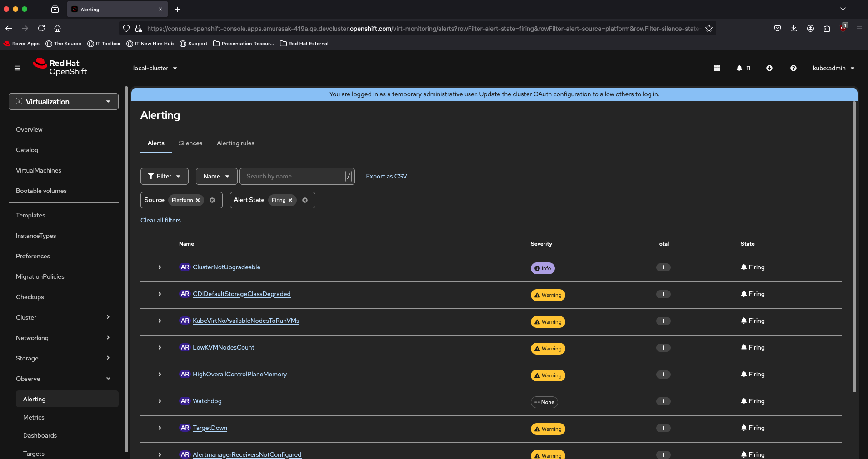Clear the Source filter group
The image size is (868, 459).
click(212, 200)
